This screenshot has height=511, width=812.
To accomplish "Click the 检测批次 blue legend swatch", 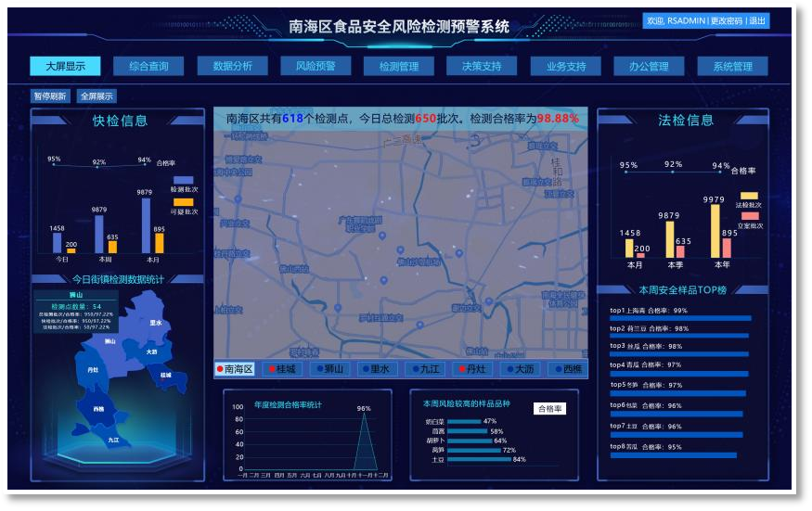I will click(x=183, y=180).
